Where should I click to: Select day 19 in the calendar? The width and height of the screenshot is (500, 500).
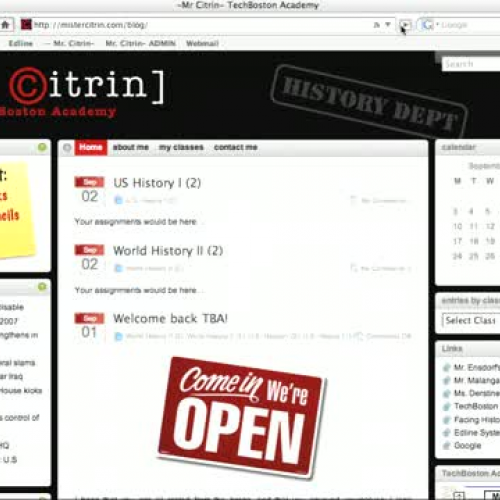[490, 241]
